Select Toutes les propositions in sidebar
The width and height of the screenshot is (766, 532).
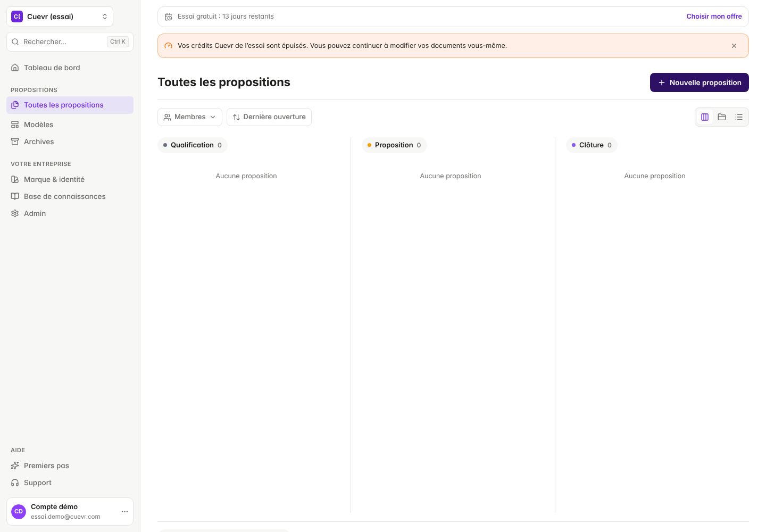click(x=70, y=105)
